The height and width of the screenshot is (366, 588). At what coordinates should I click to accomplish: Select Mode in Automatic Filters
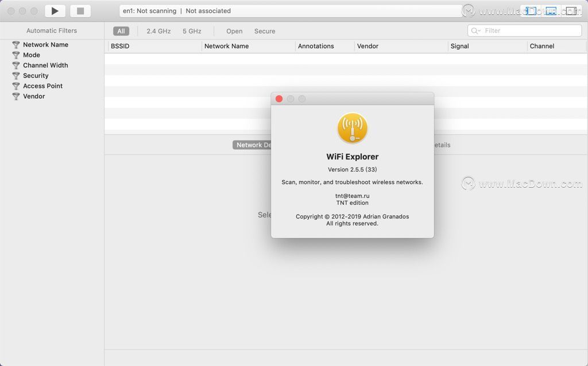click(32, 55)
